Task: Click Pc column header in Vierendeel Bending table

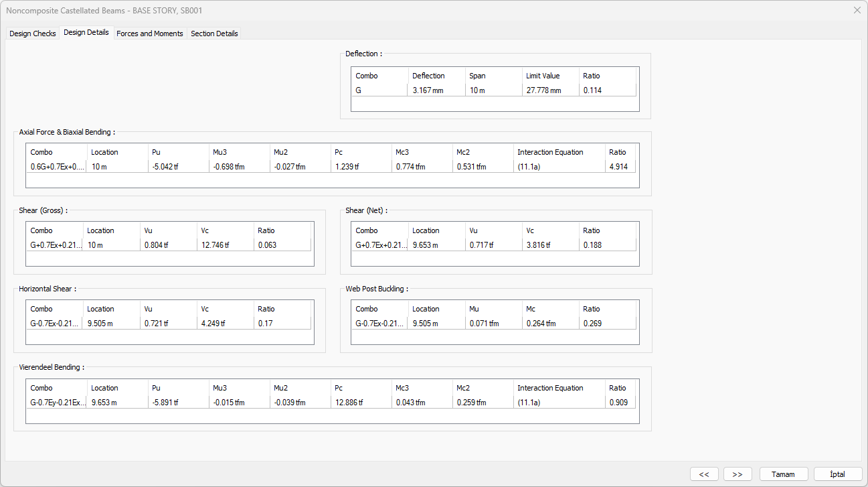Action: click(x=339, y=388)
